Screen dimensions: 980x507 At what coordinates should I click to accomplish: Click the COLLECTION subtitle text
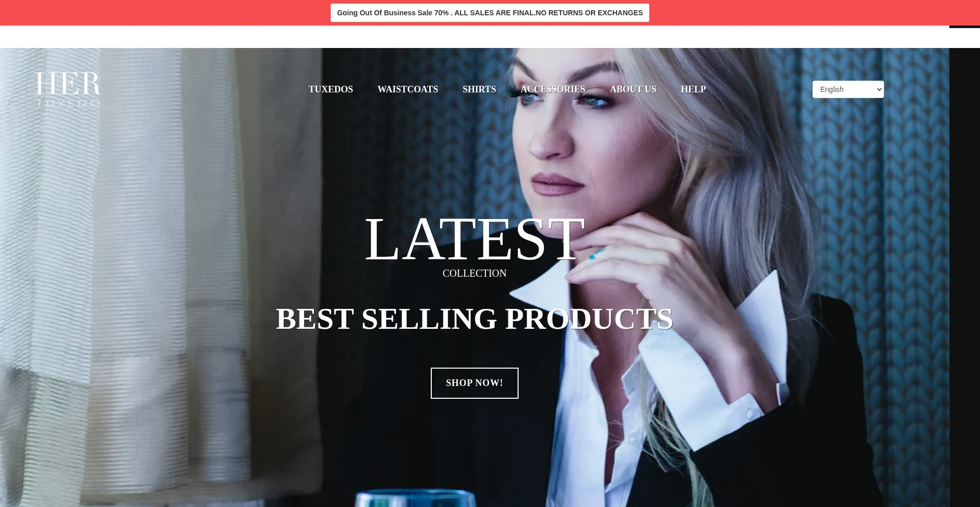click(x=475, y=273)
